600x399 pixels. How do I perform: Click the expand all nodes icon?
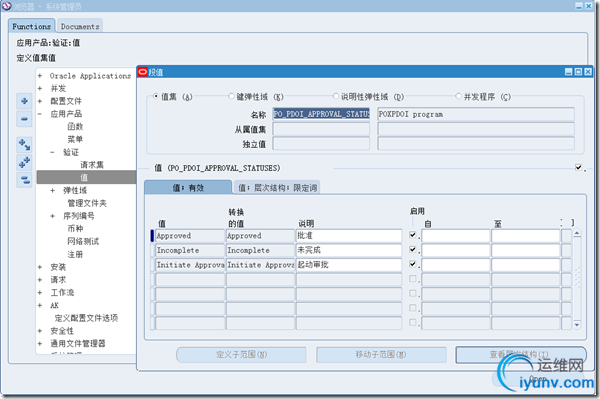pyautogui.click(x=24, y=162)
